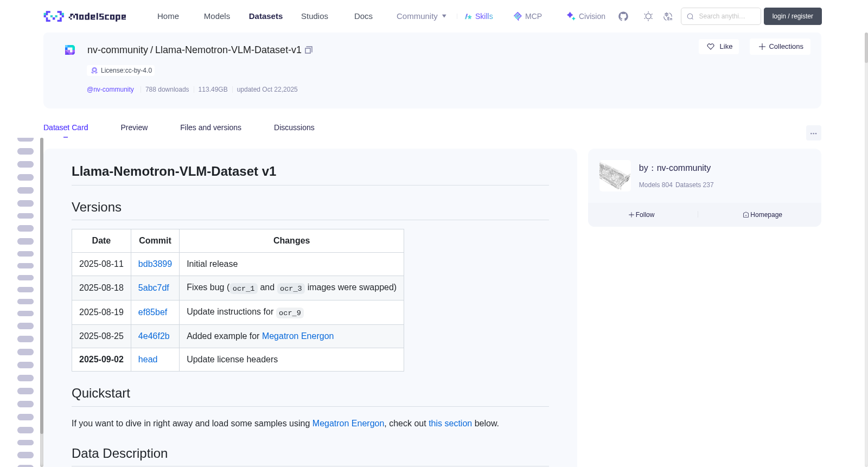This screenshot has height=467, width=868.
Task: Click the "Llama-Nemotron-VLM-Dataset v1" card heading
Action: (174, 171)
